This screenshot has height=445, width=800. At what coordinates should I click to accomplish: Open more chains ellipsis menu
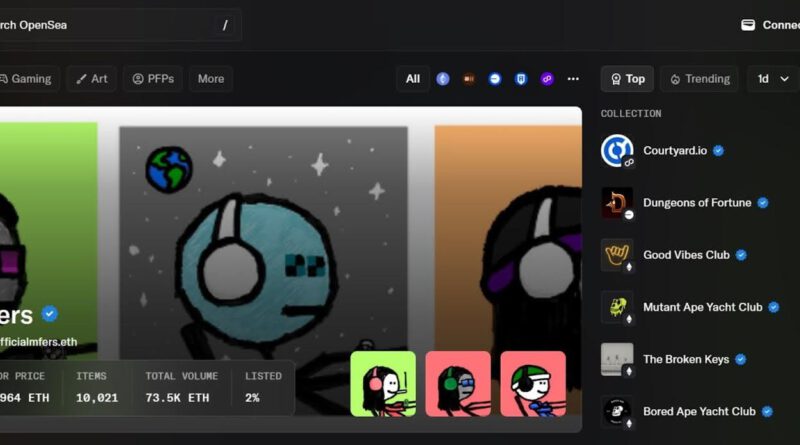click(573, 79)
